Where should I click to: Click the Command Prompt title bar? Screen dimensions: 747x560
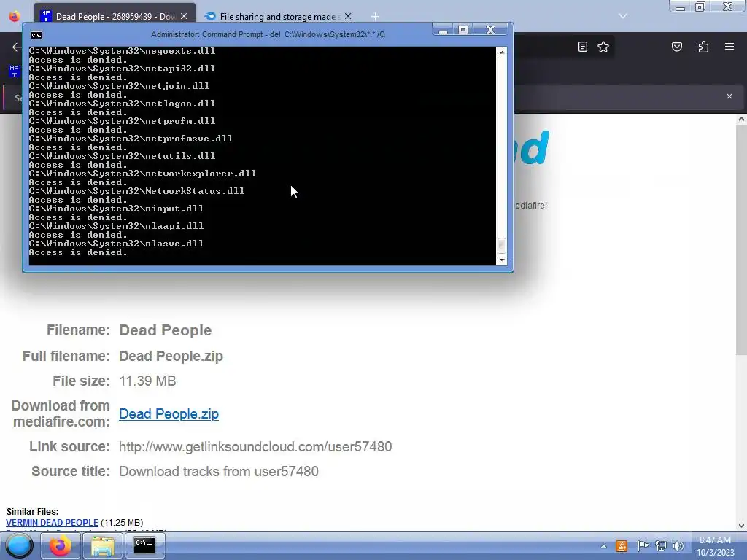[x=268, y=34]
